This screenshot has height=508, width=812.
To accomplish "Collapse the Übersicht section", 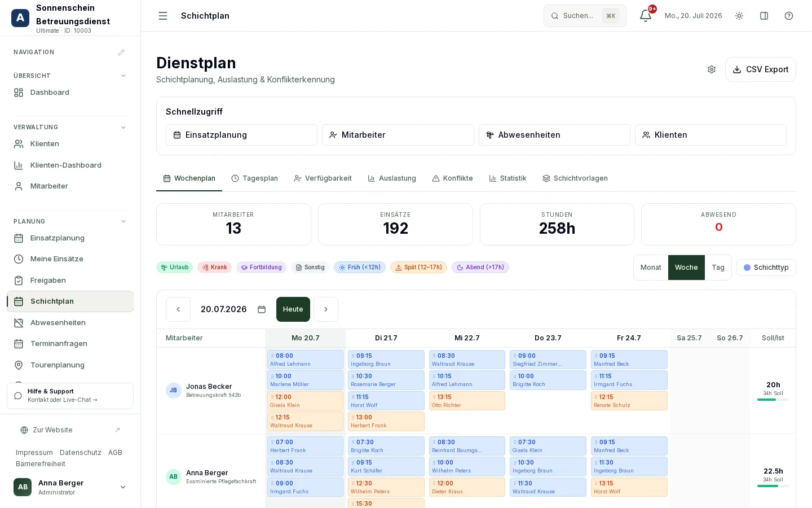I will tap(123, 76).
